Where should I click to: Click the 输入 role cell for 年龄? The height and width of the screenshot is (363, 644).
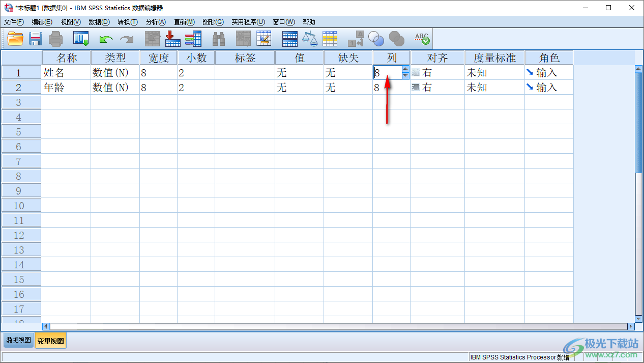(x=549, y=87)
